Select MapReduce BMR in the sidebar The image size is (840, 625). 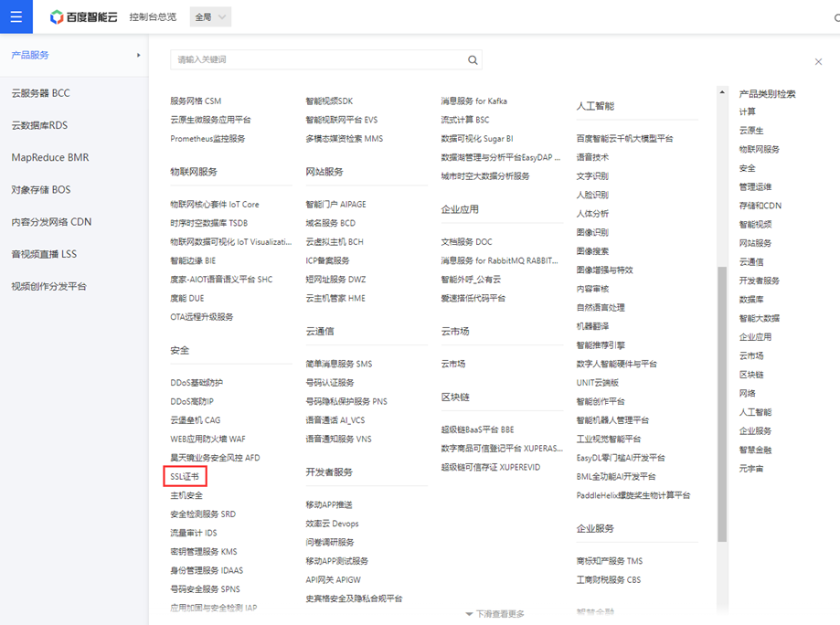coord(50,157)
